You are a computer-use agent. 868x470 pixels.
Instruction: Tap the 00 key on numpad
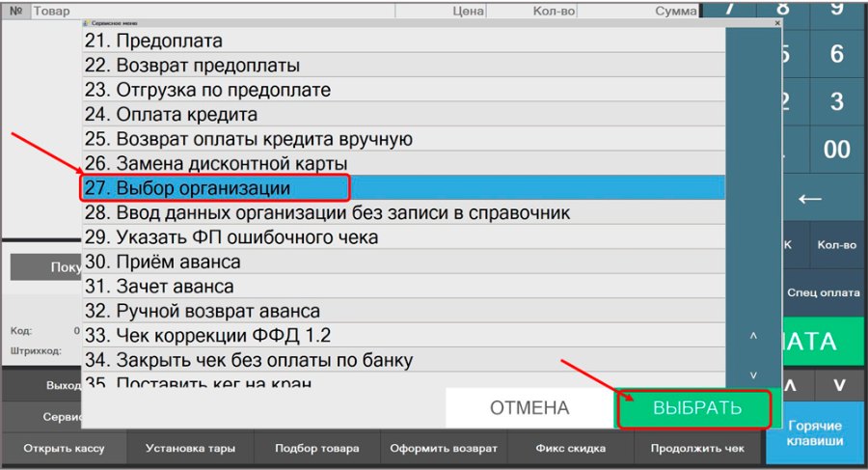(x=836, y=149)
